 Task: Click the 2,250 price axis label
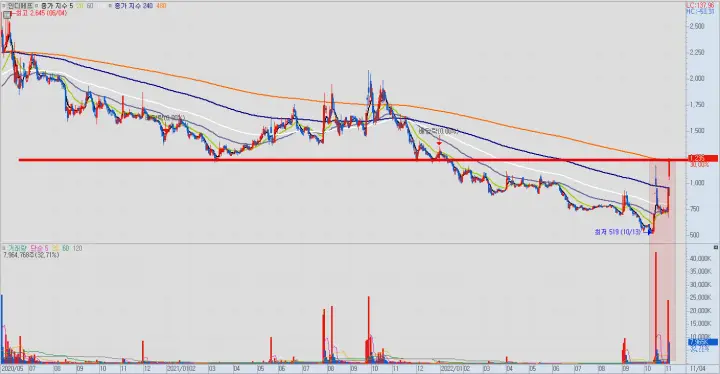click(697, 53)
